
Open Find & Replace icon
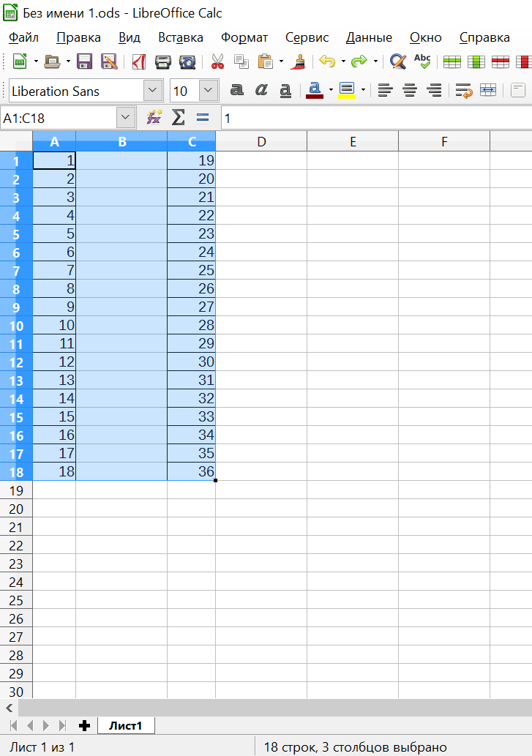coord(398,61)
